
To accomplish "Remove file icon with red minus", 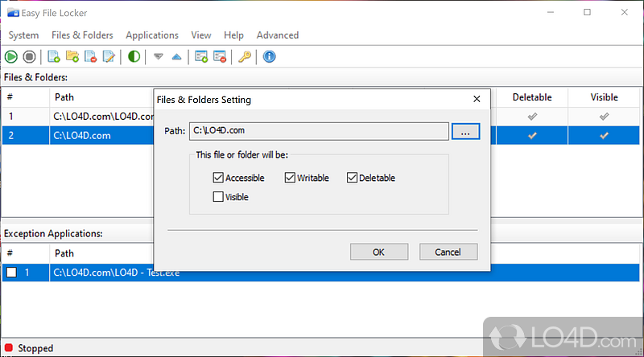I will pyautogui.click(x=90, y=56).
